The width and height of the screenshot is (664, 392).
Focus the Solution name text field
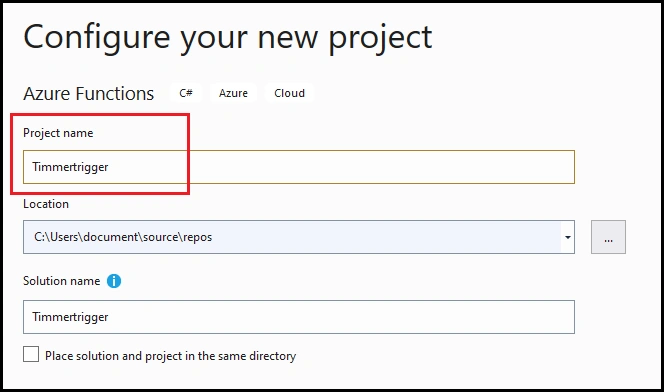coord(299,317)
